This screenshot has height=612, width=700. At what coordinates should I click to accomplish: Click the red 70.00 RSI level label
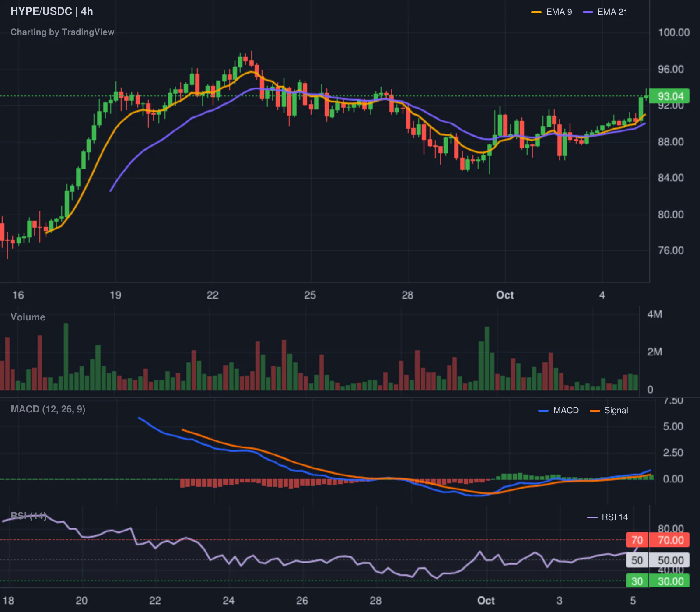click(x=669, y=540)
